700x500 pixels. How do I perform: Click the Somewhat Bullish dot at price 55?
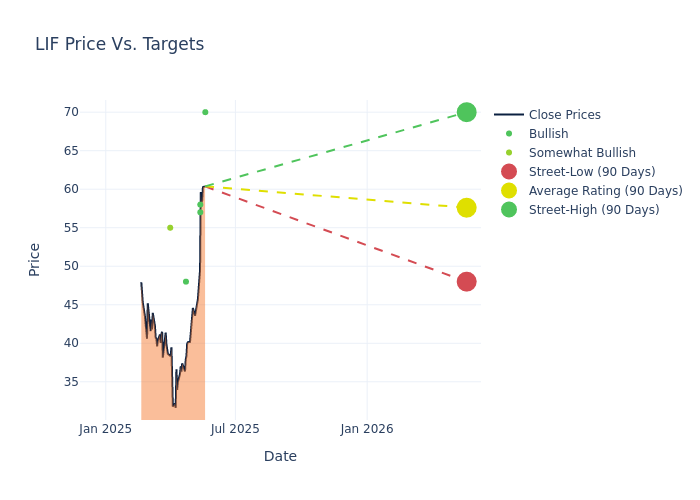click(170, 228)
